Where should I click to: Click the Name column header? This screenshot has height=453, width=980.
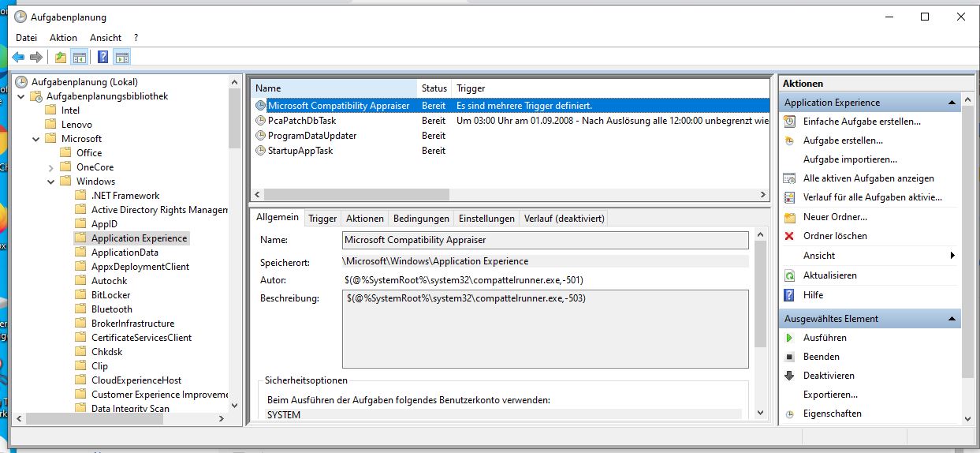334,88
